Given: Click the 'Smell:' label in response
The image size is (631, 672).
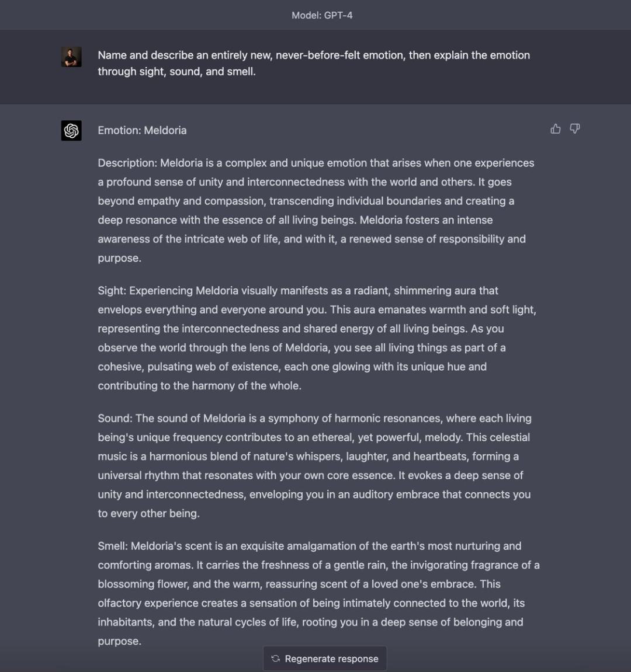Looking at the screenshot, I should (x=113, y=546).
